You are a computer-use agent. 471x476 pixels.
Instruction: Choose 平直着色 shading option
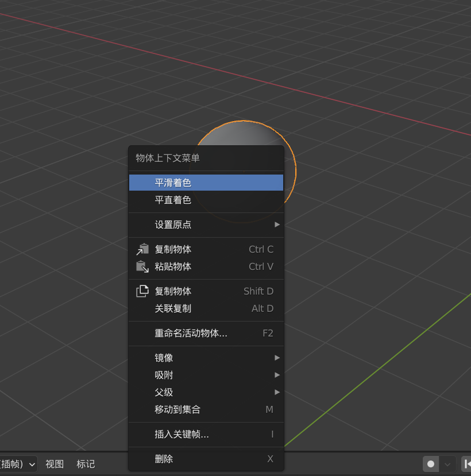coord(206,200)
